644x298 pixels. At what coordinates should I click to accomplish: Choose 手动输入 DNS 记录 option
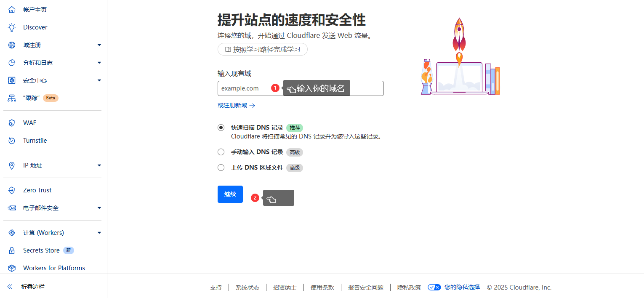tap(221, 152)
